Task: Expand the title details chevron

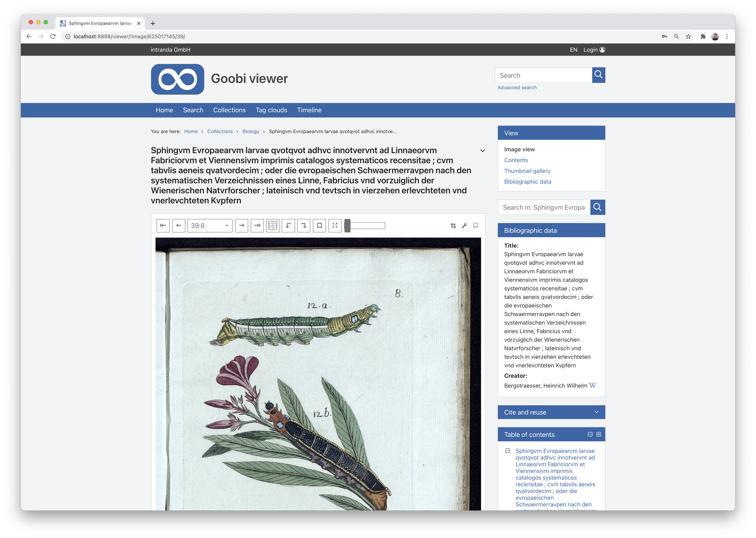Action: pos(483,151)
